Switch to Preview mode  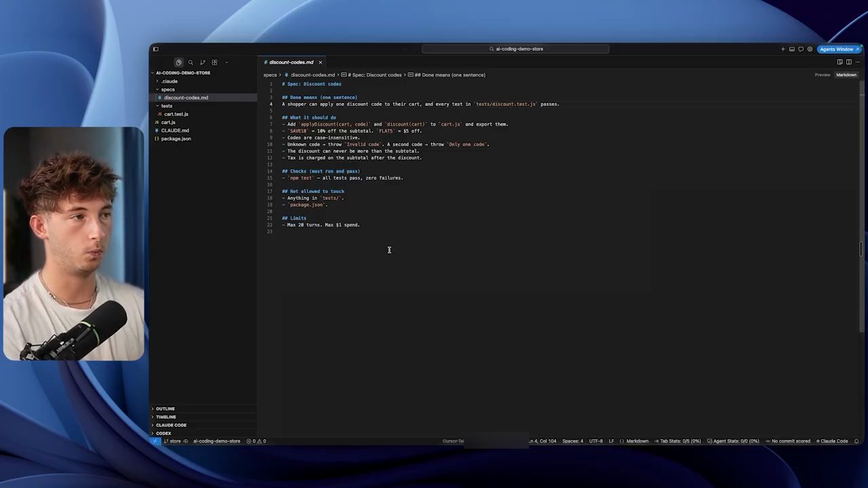(x=823, y=75)
